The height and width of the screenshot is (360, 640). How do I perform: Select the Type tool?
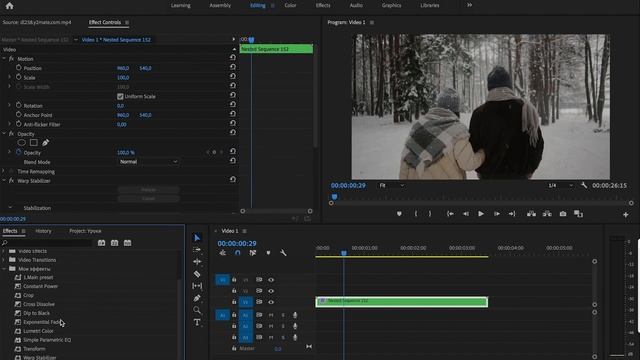point(197,322)
